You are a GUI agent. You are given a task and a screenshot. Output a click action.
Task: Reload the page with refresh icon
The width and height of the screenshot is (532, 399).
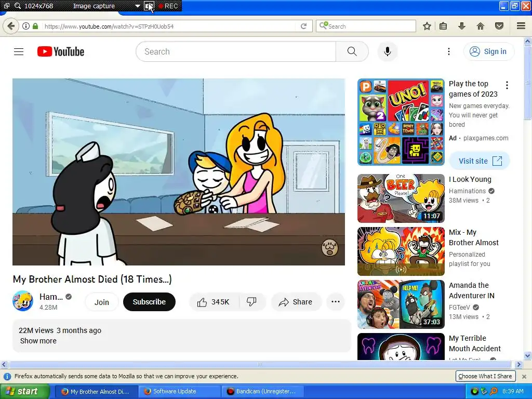coord(303,26)
